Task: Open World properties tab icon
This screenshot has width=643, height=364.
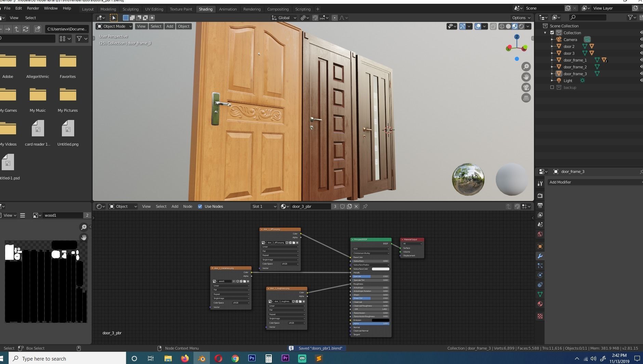Action: pos(540,234)
